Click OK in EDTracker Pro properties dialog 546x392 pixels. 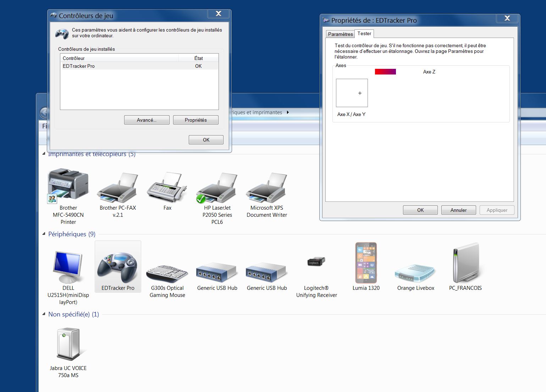coord(420,210)
